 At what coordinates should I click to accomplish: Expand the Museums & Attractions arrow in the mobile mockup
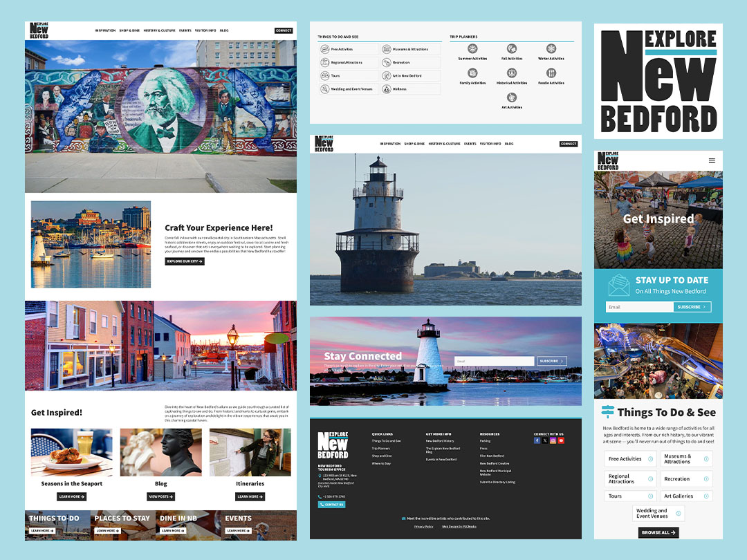[706, 459]
